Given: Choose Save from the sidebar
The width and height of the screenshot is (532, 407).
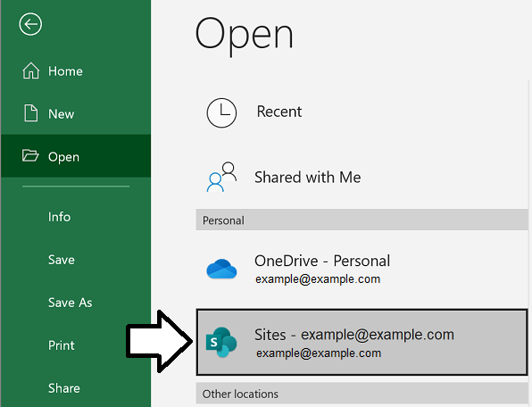Looking at the screenshot, I should pos(62,260).
